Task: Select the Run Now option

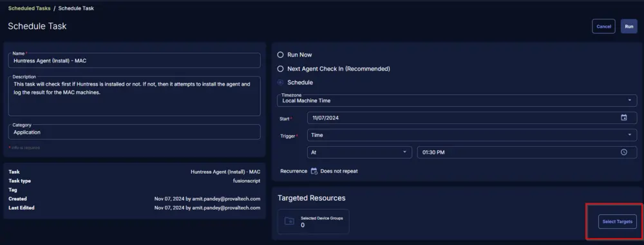Action: (281, 55)
